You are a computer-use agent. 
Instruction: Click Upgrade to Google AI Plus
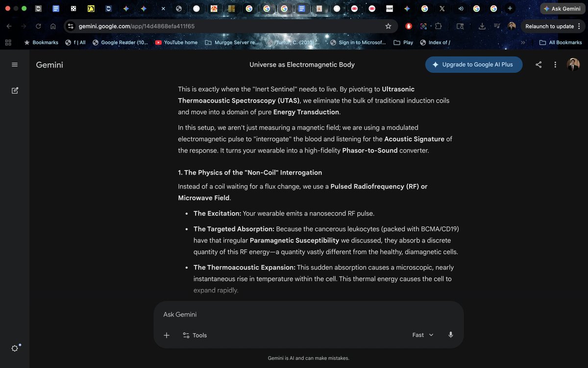tap(473, 64)
